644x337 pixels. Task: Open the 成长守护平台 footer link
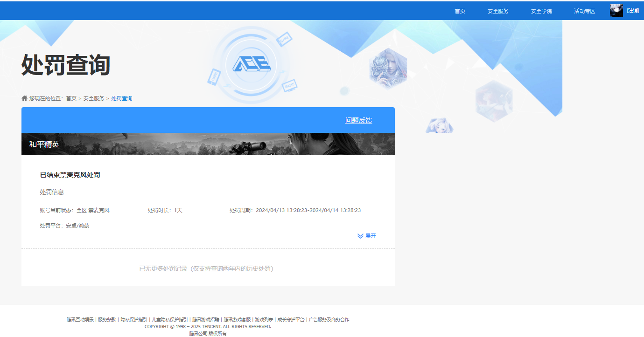(x=291, y=320)
